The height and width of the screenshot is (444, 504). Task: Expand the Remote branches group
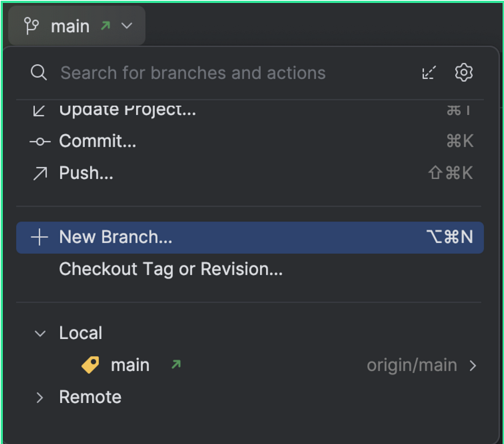pyautogui.click(x=40, y=397)
